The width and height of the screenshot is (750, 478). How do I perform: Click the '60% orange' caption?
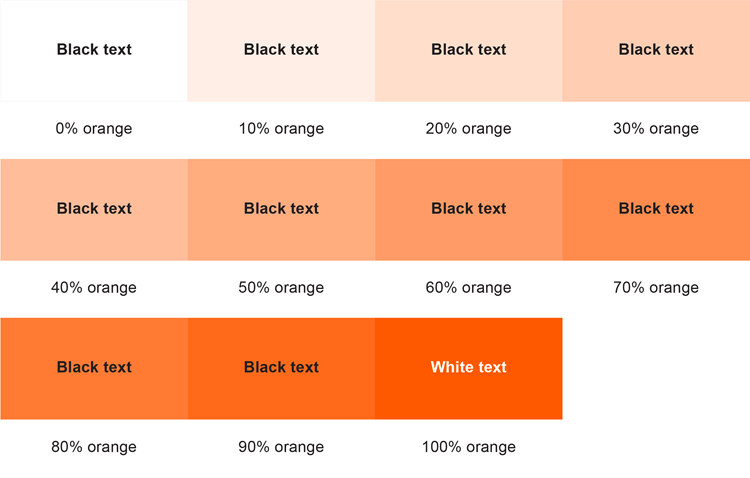(469, 288)
